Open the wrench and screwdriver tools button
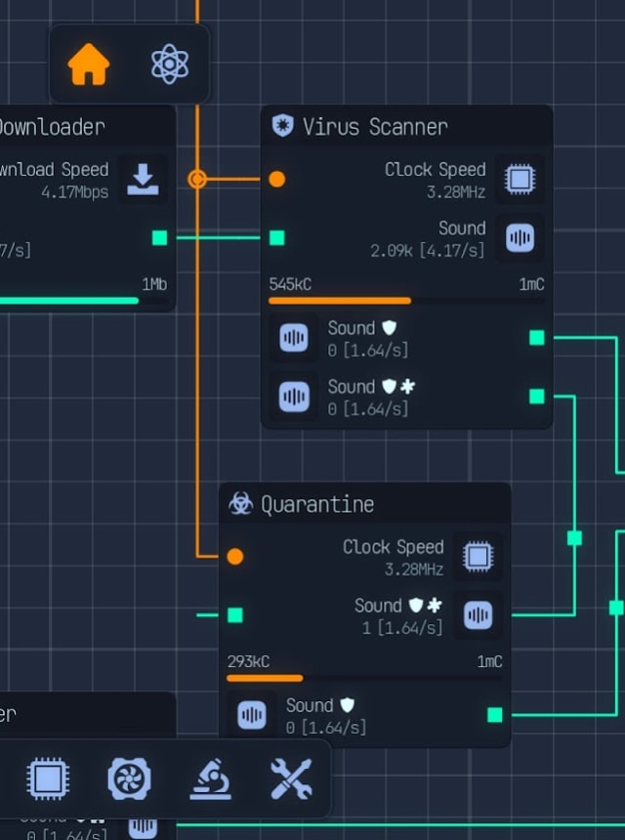Image resolution: width=625 pixels, height=840 pixels. point(291,779)
